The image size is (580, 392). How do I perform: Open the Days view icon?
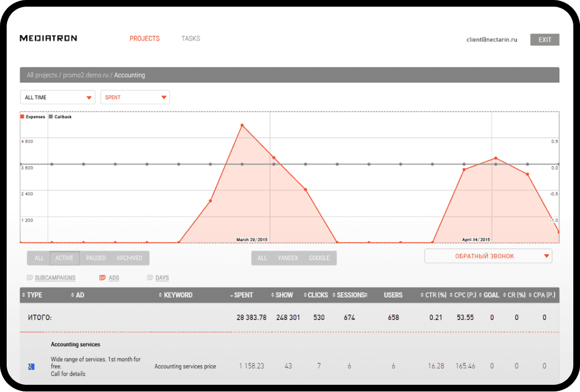tap(150, 278)
